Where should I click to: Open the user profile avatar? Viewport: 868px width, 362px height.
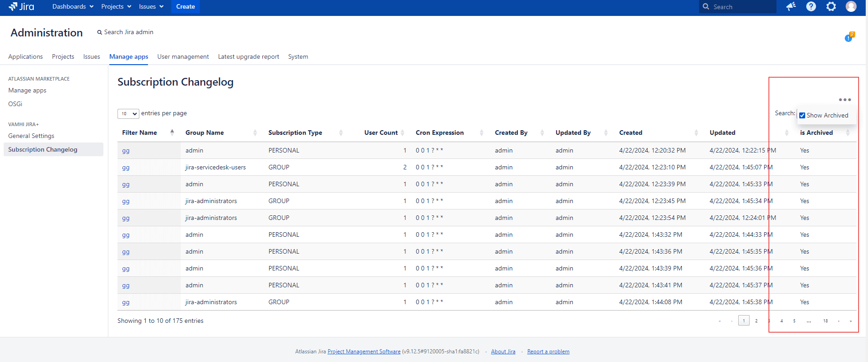(851, 6)
